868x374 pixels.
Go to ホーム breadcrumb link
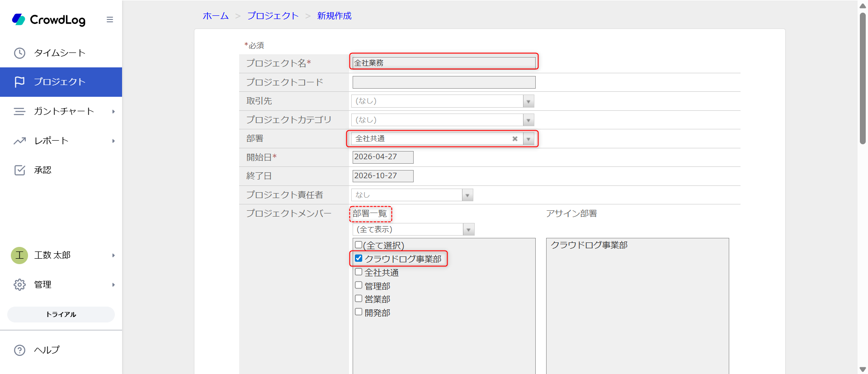[x=216, y=16]
